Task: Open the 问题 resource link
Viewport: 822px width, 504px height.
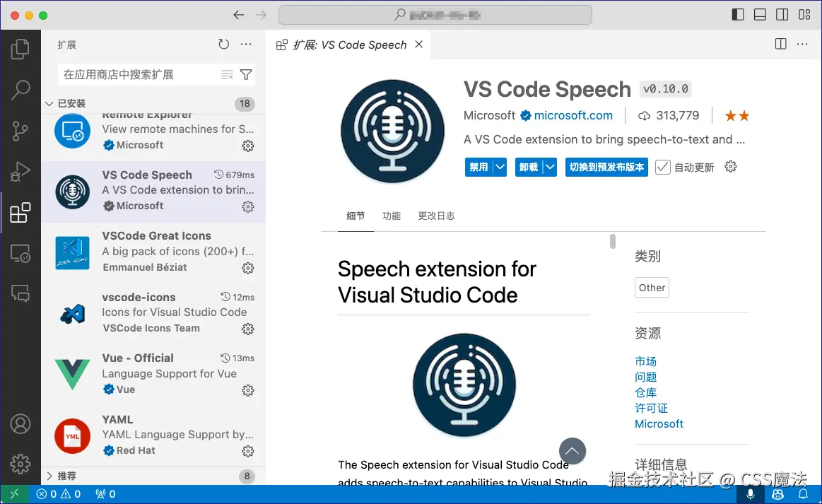Action: (x=645, y=377)
